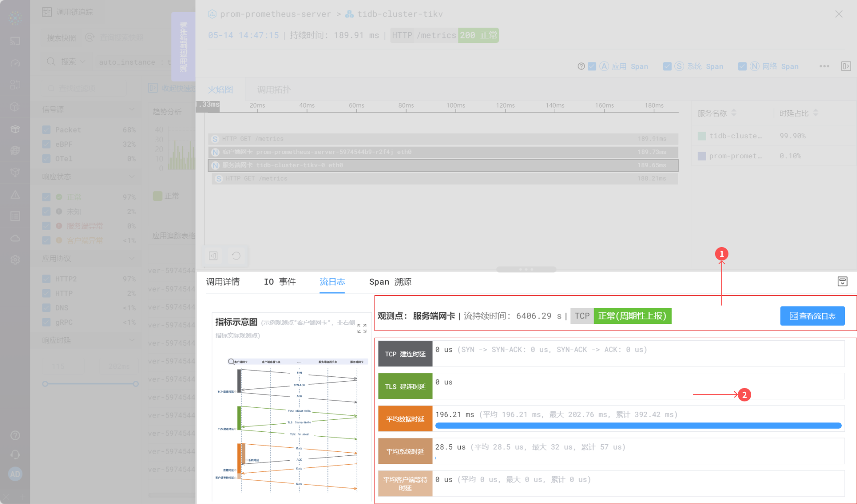857x504 pixels.
Task: Click the collapse panel icon at top right
Action: click(846, 66)
